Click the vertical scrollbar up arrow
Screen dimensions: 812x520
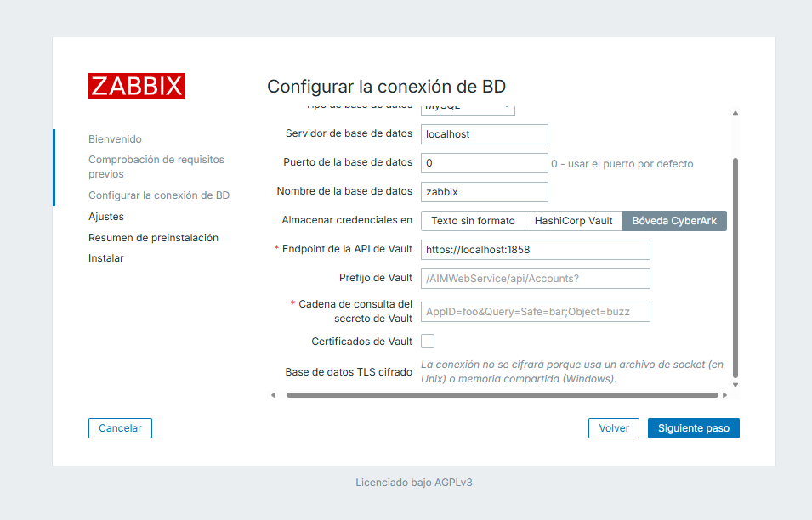(735, 113)
